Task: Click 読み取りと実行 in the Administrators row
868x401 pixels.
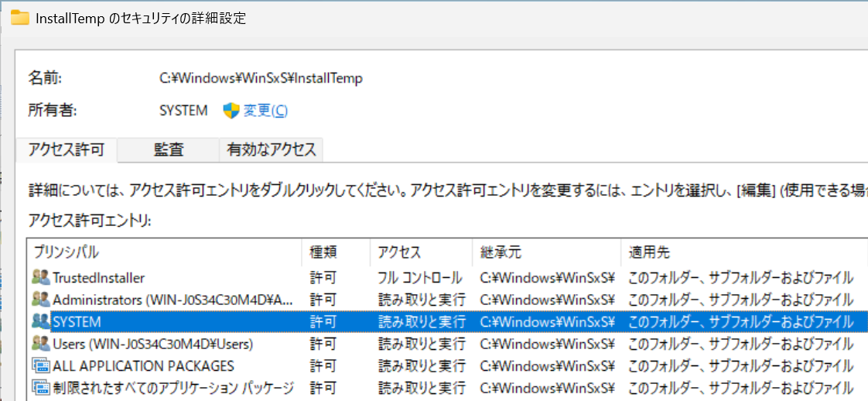Action: click(422, 300)
